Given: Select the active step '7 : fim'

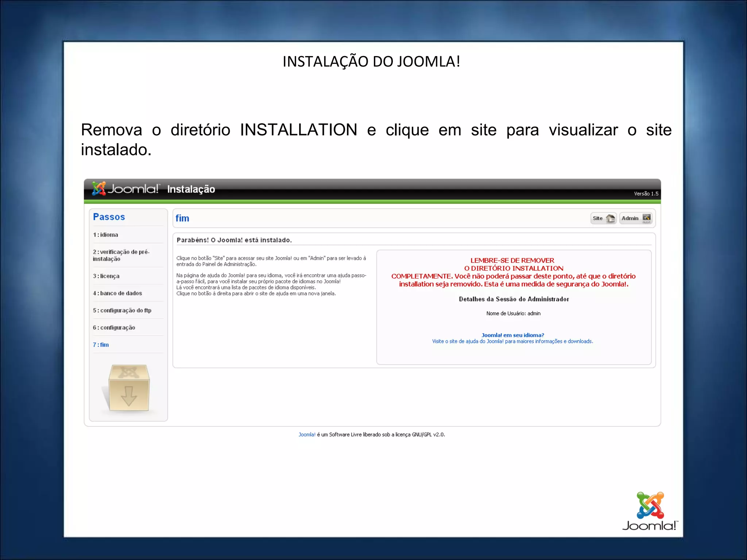Looking at the screenshot, I should pyautogui.click(x=101, y=345).
